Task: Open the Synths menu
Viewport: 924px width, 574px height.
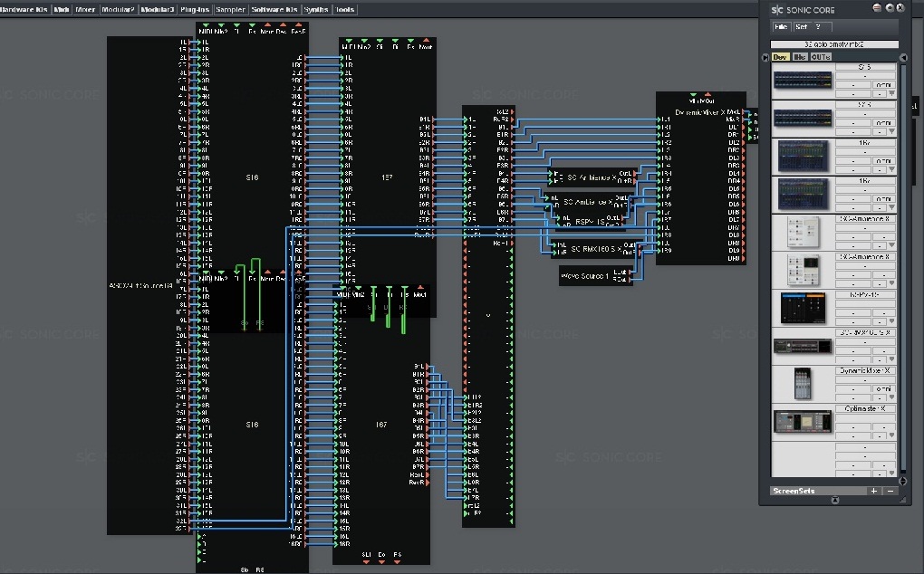Action: coord(316,9)
